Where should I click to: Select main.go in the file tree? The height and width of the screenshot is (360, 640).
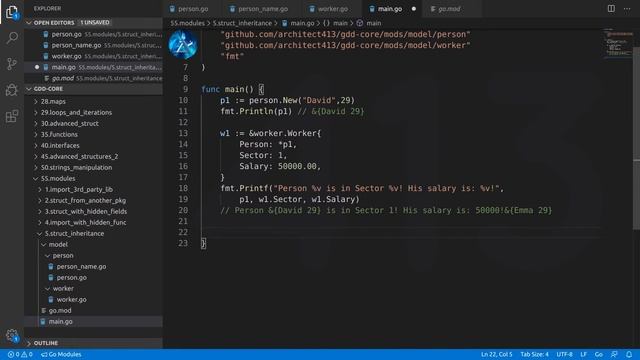click(93, 322)
